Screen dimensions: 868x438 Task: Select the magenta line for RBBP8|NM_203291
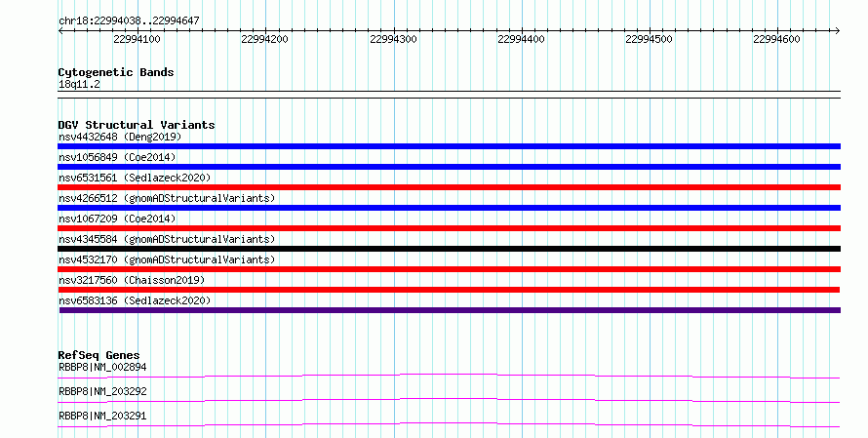tap(449, 425)
